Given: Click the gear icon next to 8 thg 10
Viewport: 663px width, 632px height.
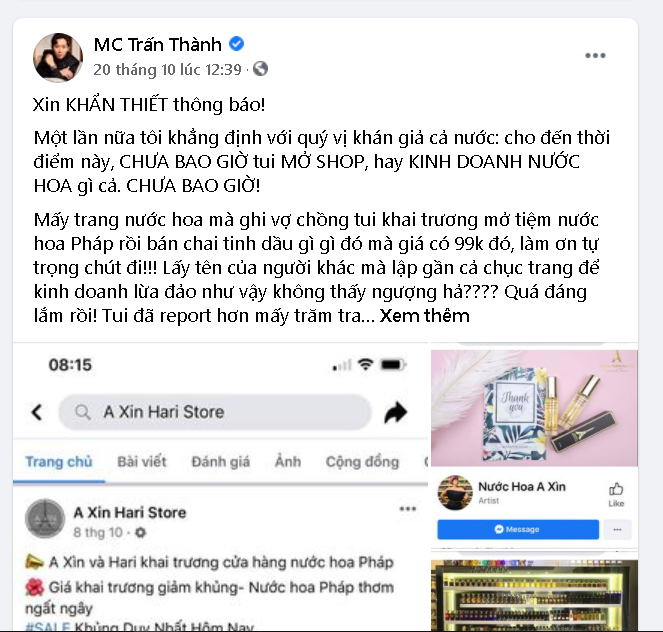Looking at the screenshot, I should 140,532.
